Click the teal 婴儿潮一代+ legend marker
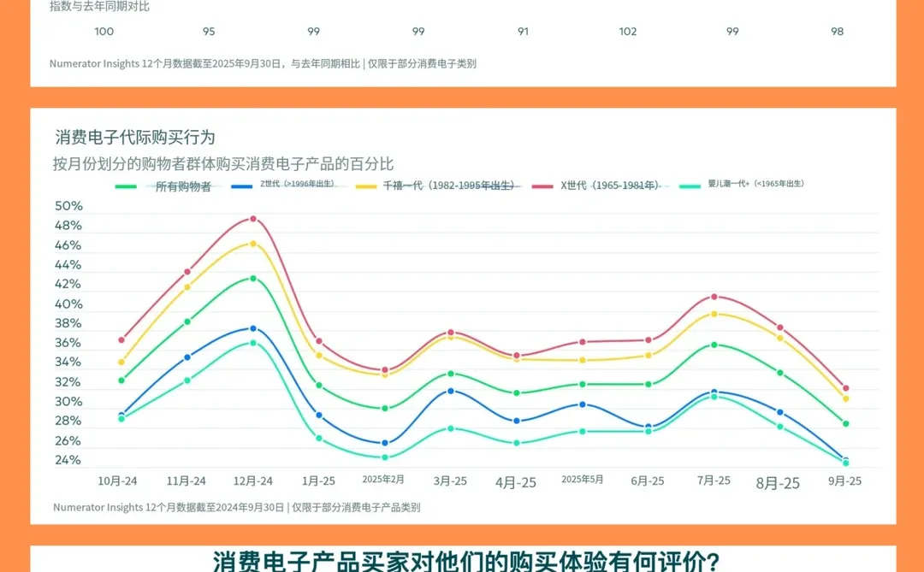 (x=691, y=184)
